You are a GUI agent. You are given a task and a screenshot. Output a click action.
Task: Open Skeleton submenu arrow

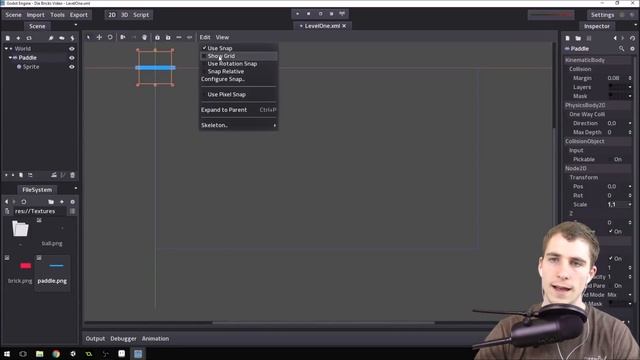coord(274,125)
